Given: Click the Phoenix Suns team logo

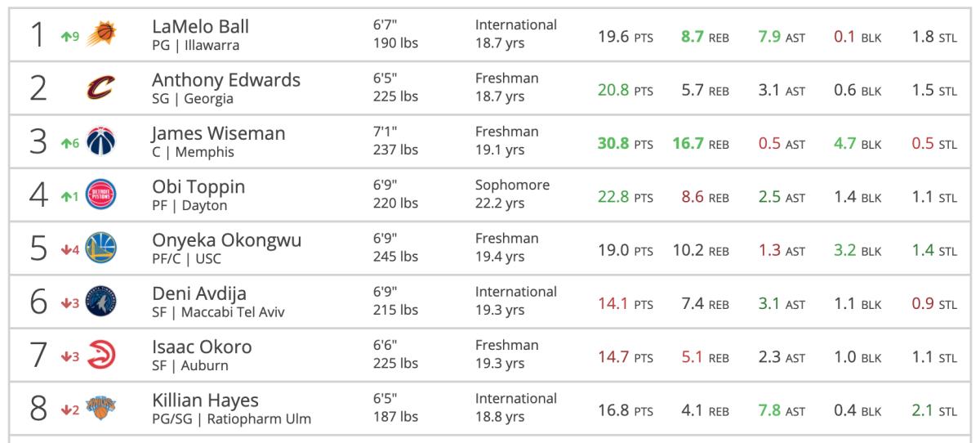Looking at the screenshot, I should (x=103, y=34).
